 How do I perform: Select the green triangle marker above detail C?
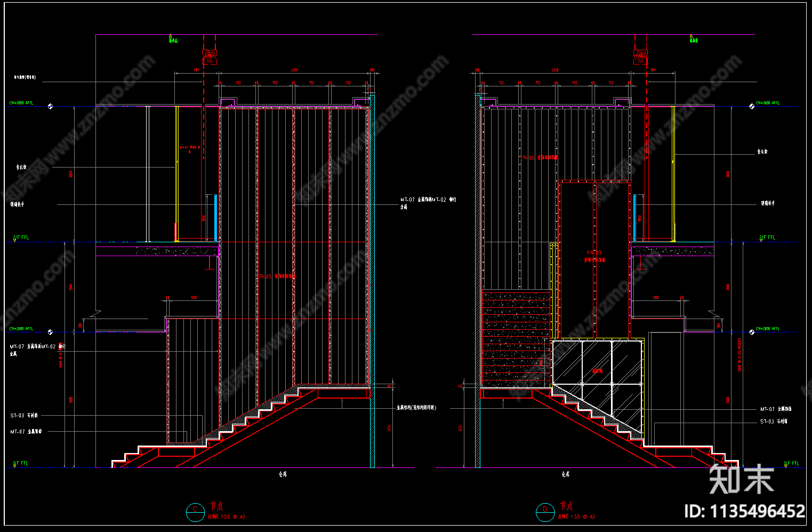click(x=171, y=36)
